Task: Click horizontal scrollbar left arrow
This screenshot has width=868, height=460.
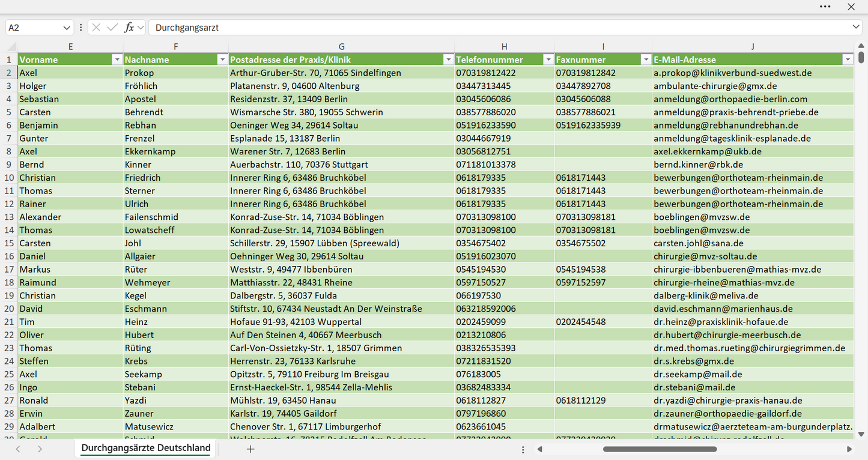Action: click(x=540, y=449)
